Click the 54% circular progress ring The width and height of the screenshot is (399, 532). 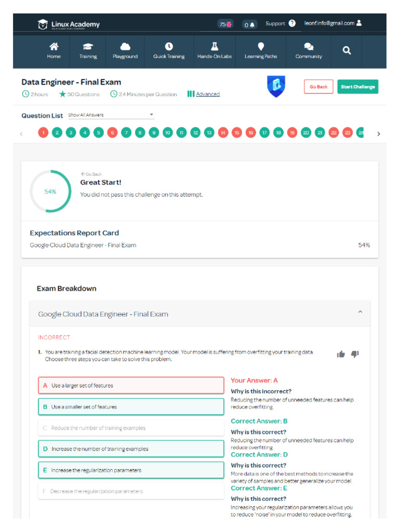pos(50,191)
